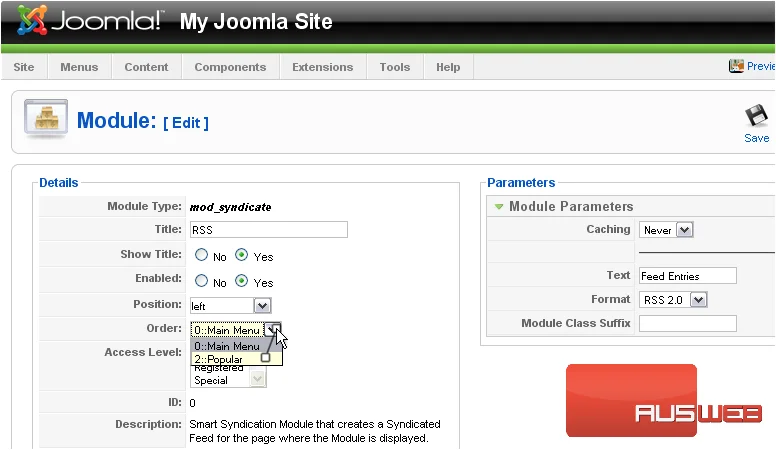Click the Module Class Suffix field
The width and height of the screenshot is (776, 450).
(x=687, y=323)
